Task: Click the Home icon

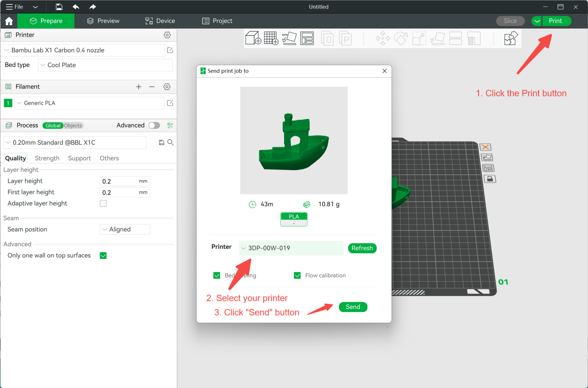Action: 9,21
